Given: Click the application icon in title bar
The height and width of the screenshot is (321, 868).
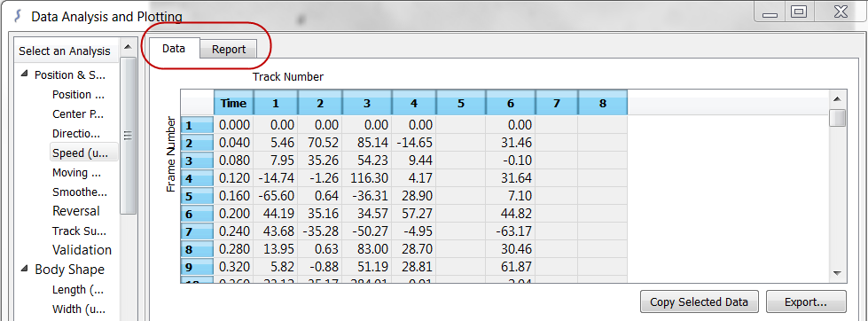Looking at the screenshot, I should (x=17, y=15).
